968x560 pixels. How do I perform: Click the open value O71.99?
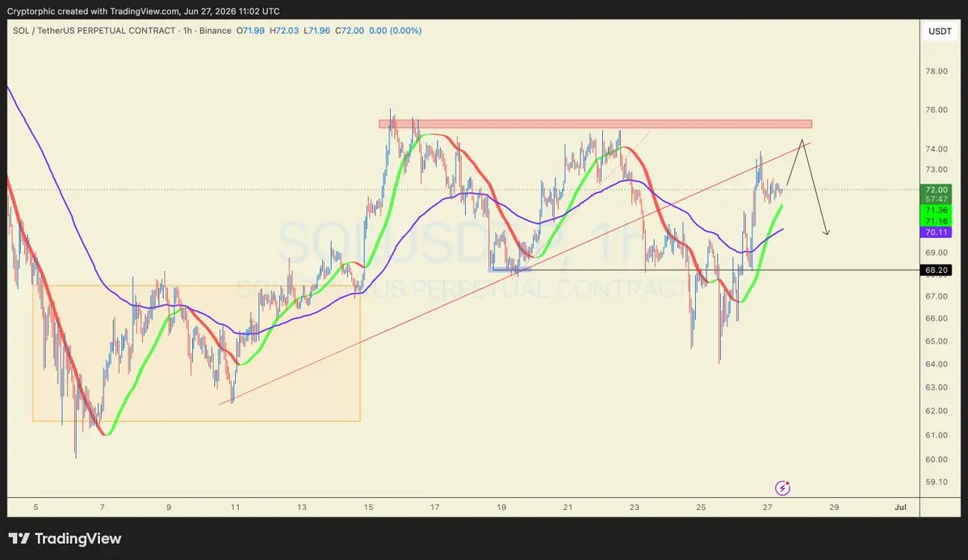click(x=250, y=30)
